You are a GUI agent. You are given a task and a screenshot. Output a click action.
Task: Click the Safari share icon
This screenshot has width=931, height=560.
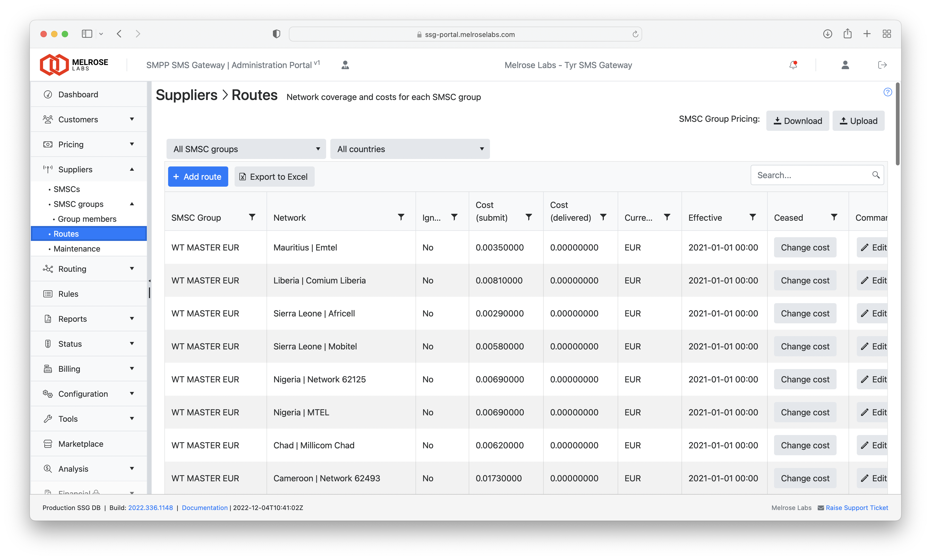(847, 34)
